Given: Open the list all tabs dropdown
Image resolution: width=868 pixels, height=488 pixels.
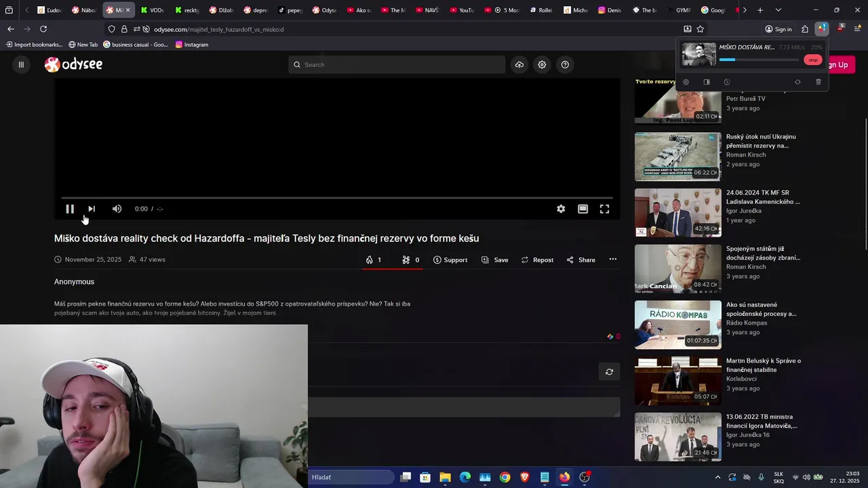Looking at the screenshot, I should coord(778,10).
